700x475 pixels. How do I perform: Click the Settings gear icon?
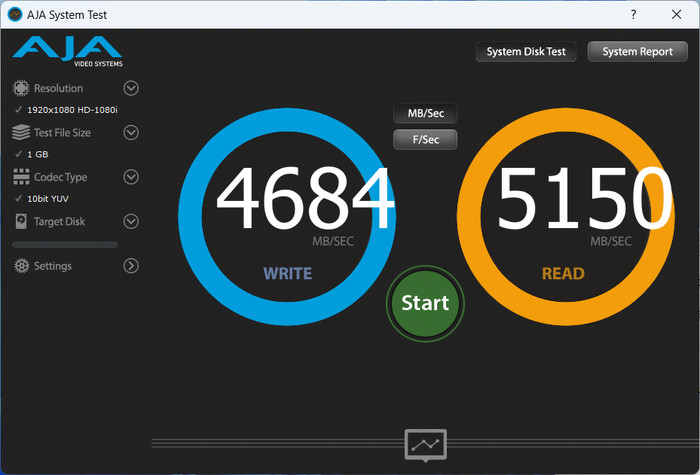pyautogui.click(x=21, y=266)
